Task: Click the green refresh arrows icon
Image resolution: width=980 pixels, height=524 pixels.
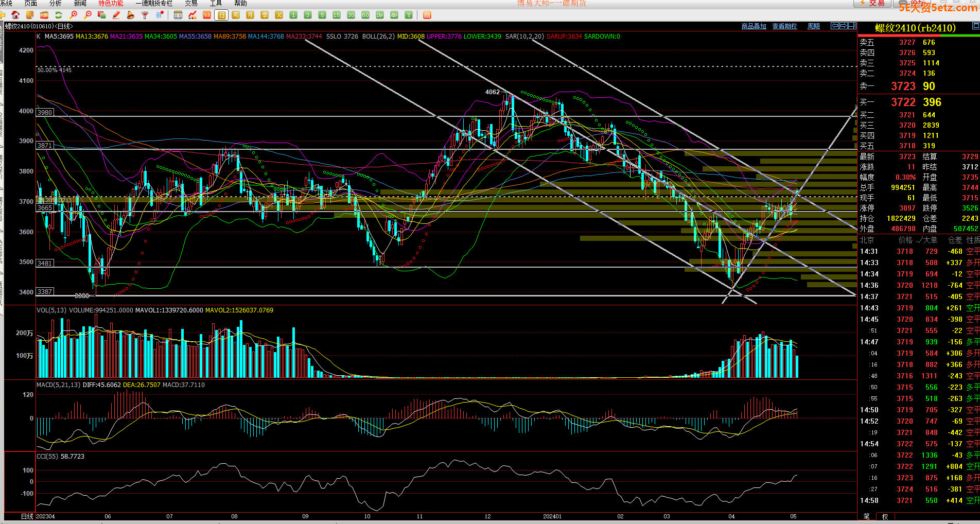Action: click(x=59, y=15)
